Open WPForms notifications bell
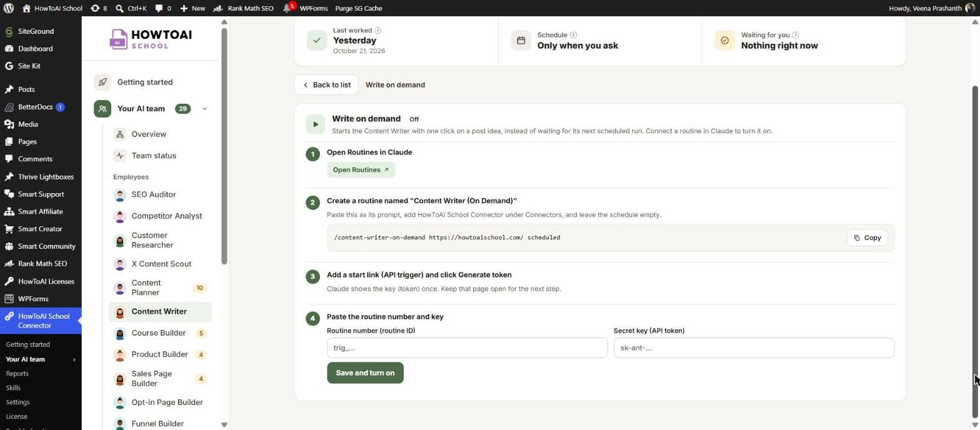Image resolution: width=980 pixels, height=430 pixels. coord(305,8)
